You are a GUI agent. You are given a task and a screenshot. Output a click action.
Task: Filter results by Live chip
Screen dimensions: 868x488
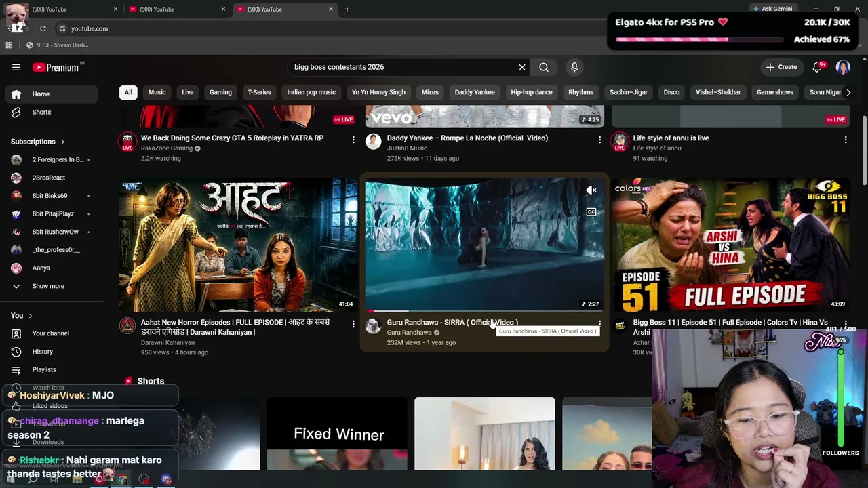point(188,92)
